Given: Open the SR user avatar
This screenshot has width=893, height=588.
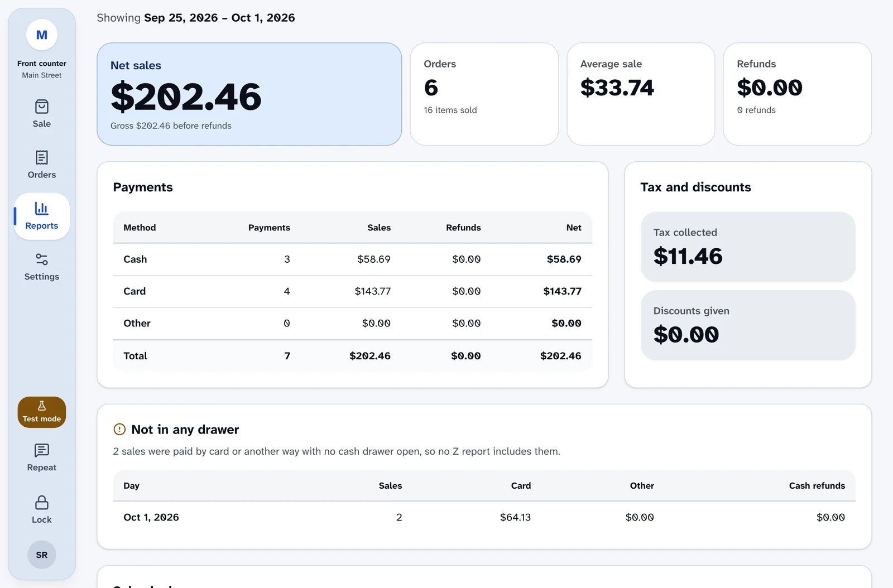Looking at the screenshot, I should coord(42,555).
